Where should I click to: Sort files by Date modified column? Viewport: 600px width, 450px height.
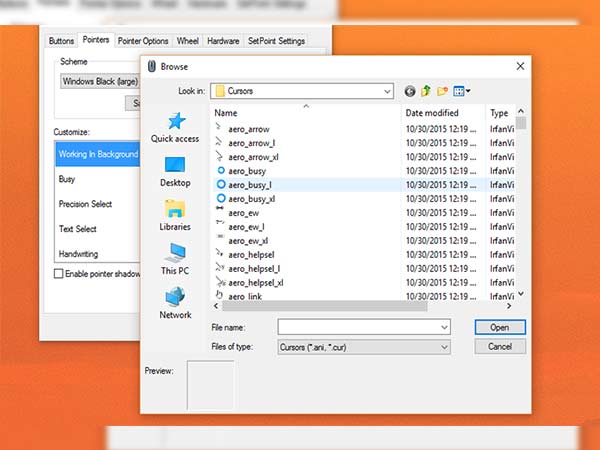point(433,113)
